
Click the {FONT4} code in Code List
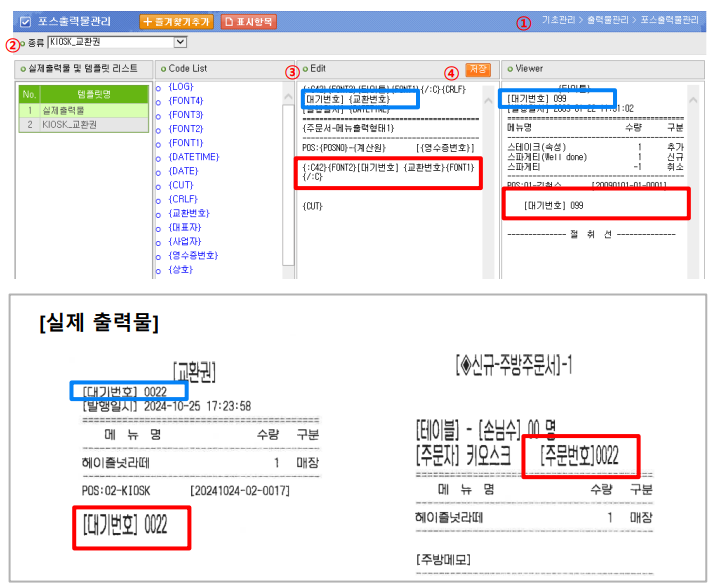[x=186, y=101]
